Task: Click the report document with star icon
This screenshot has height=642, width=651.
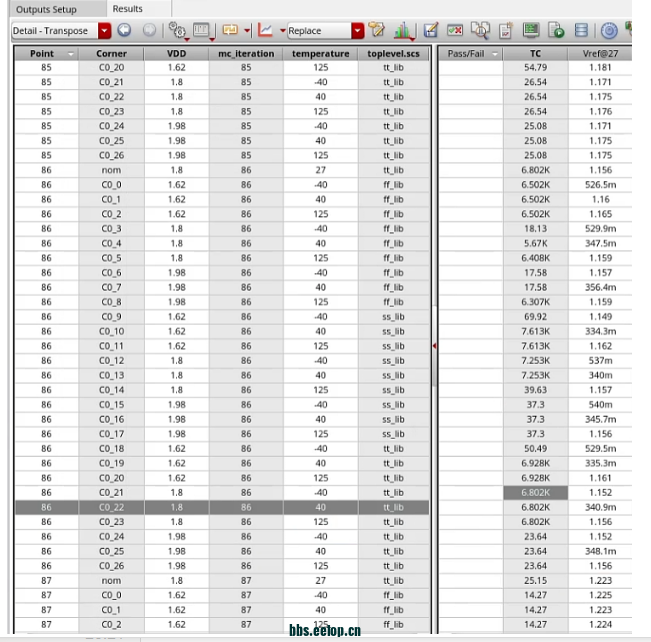Action: 506,30
